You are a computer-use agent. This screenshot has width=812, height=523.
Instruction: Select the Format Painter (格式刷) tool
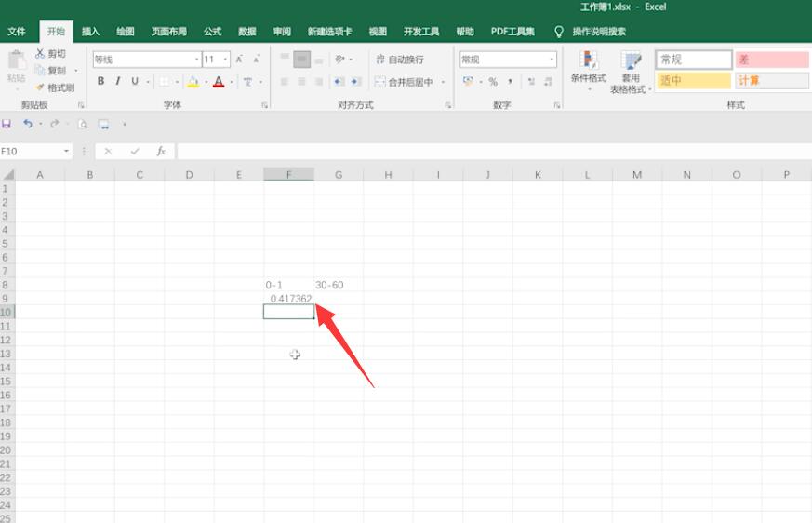click(55, 87)
